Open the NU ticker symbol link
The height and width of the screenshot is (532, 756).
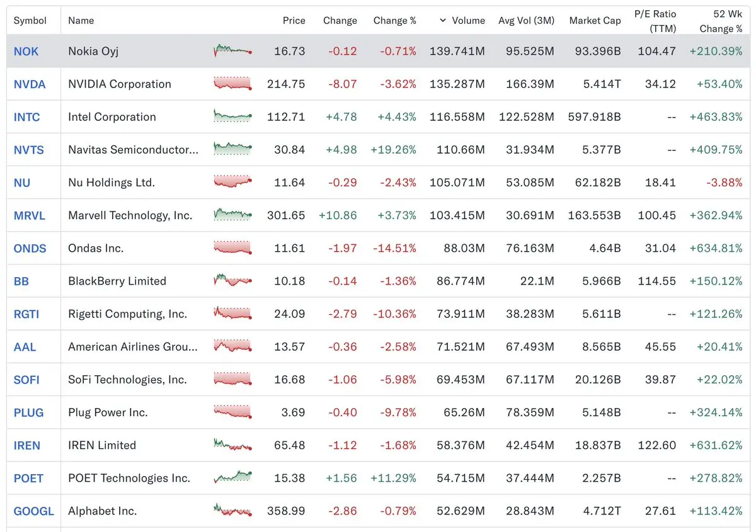coord(22,183)
